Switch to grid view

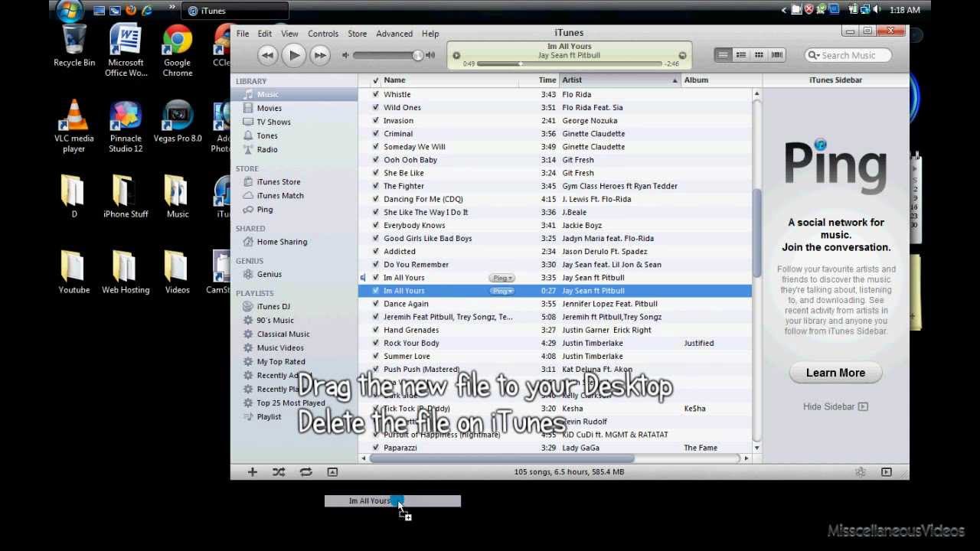click(x=759, y=55)
